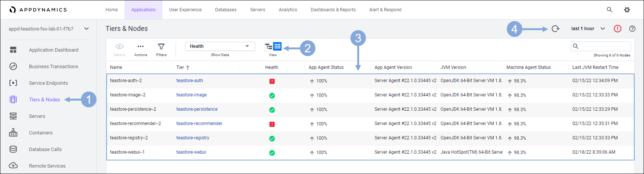
Task: Open the teastore-recommender tier link
Action: tap(199, 124)
